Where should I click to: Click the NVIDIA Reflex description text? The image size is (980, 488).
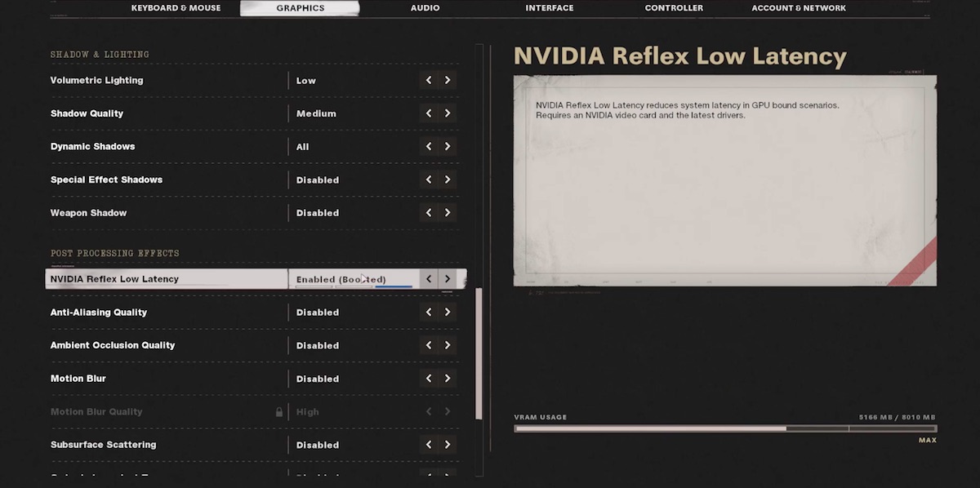click(x=688, y=110)
